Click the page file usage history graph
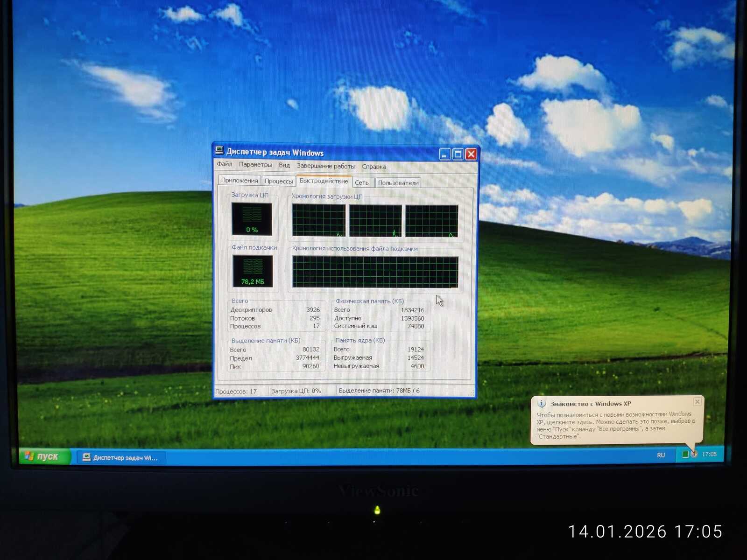 [x=375, y=272]
